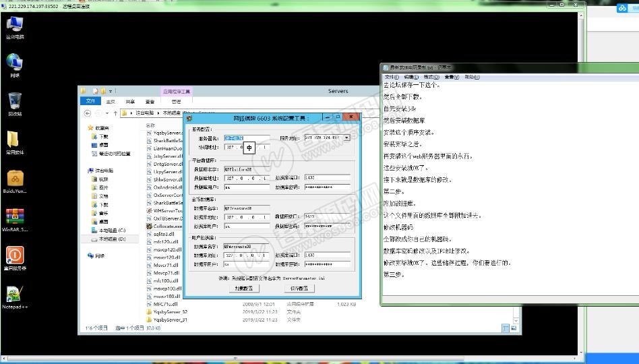Expand the 这台电脑 breadcrumb chevron

point(158,113)
